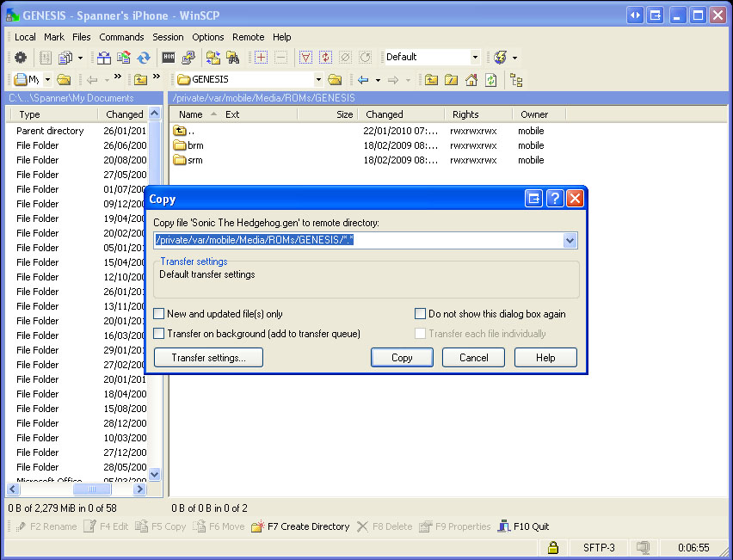Viewport: 733px width, 560px height.
Task: Enable New and updated file(s) only
Action: click(159, 314)
